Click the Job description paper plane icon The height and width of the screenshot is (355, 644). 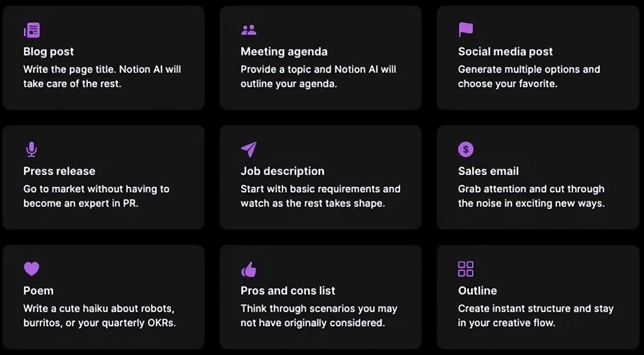tap(249, 149)
